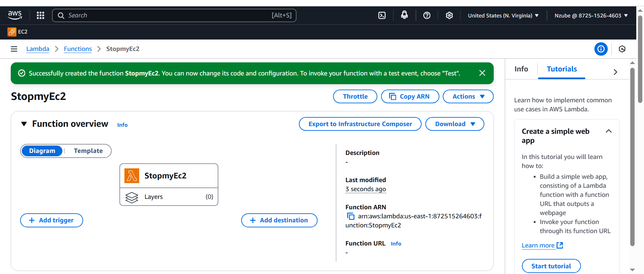Collapse the 'Create a simple web app' card

pos(608,131)
